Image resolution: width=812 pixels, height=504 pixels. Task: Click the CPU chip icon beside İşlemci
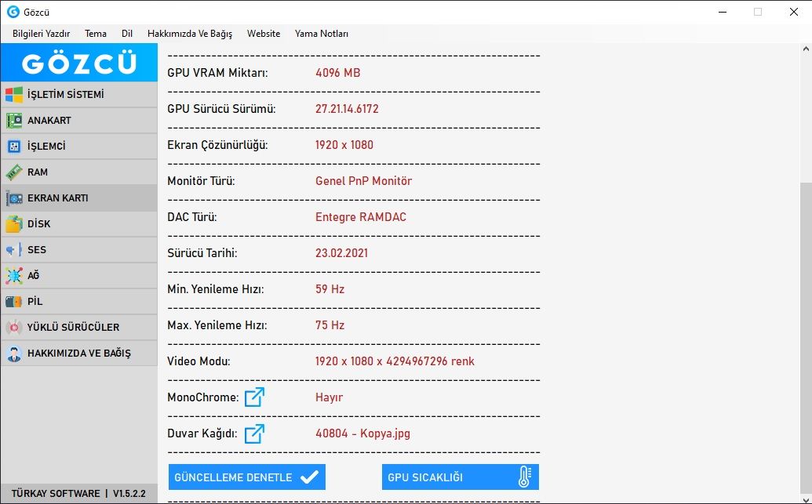(x=14, y=147)
